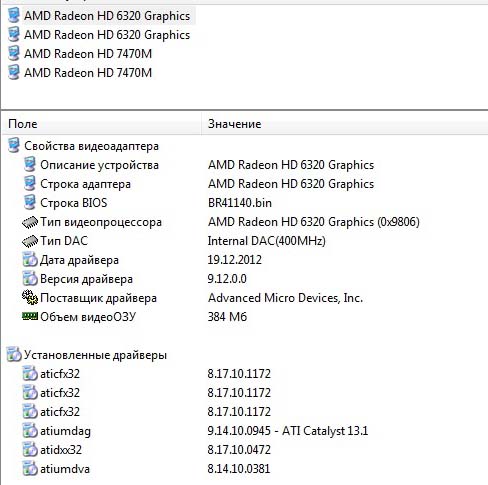Click monitor icon of first Radeon HD 7470M
The width and height of the screenshot is (488, 485).
[14, 54]
